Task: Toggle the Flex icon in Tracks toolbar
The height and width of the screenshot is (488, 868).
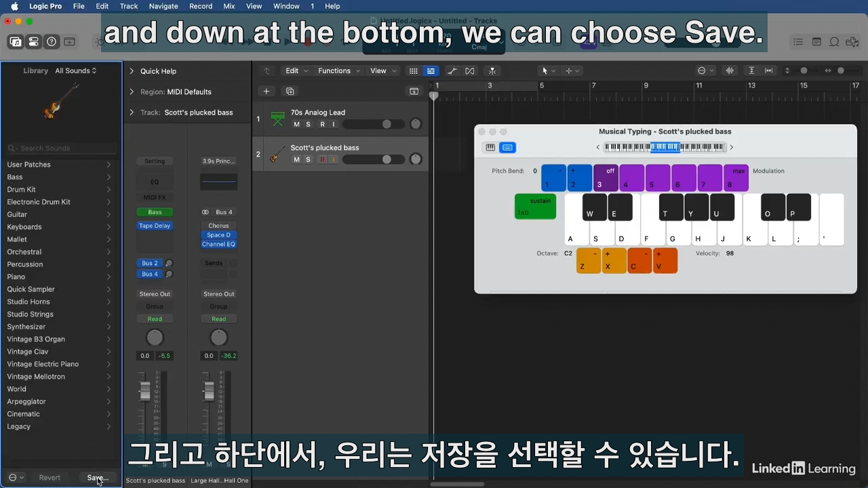Action: point(469,70)
